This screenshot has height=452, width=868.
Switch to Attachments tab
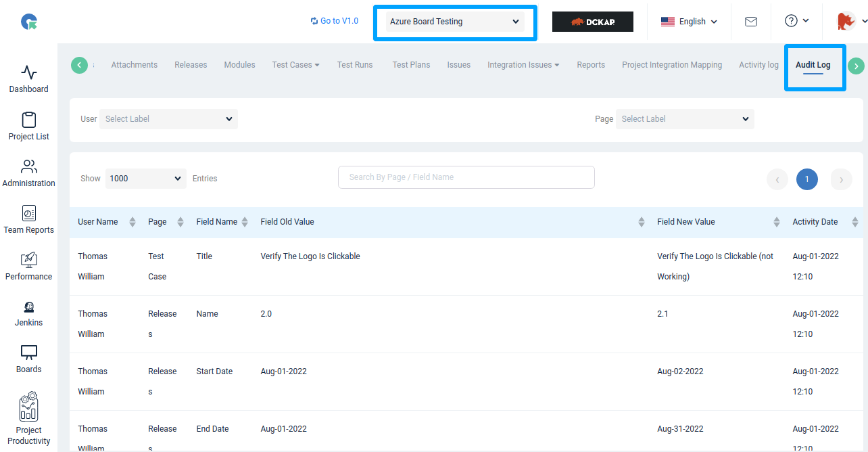tap(135, 65)
